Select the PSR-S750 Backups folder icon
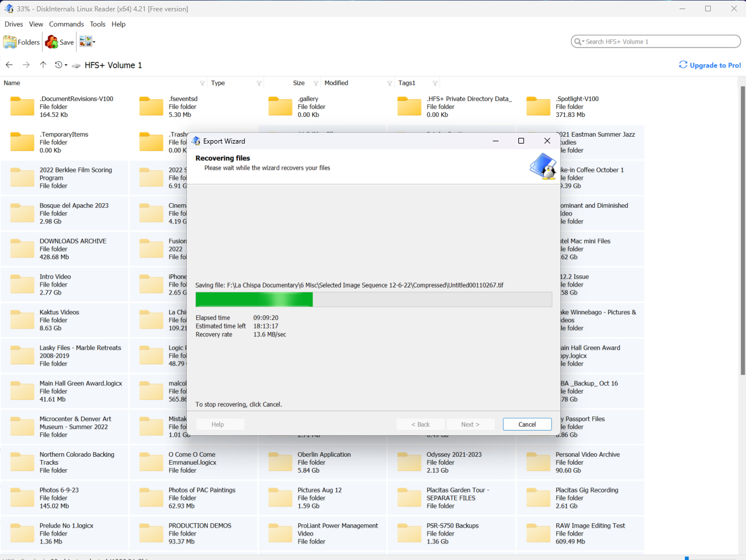The width and height of the screenshot is (746, 560). (409, 533)
